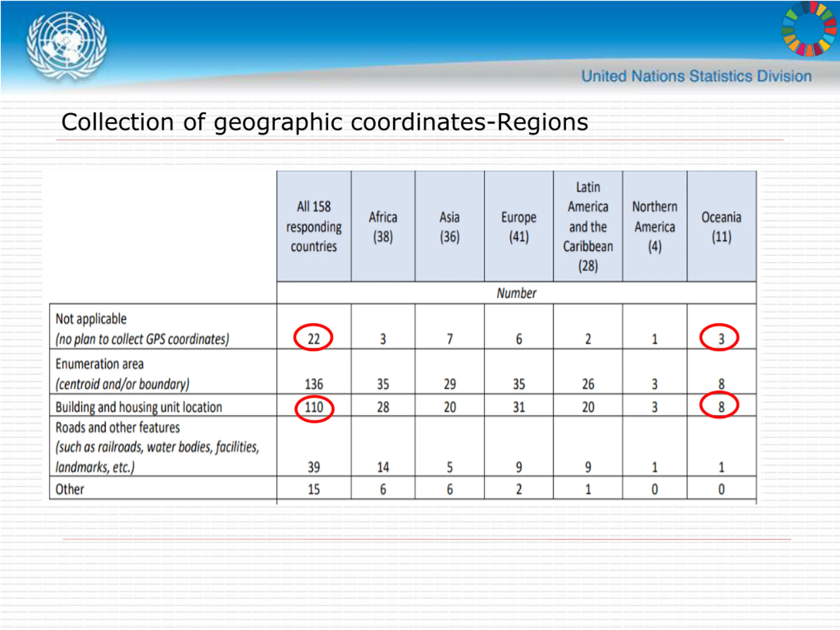Click the Number subheader row

516,293
